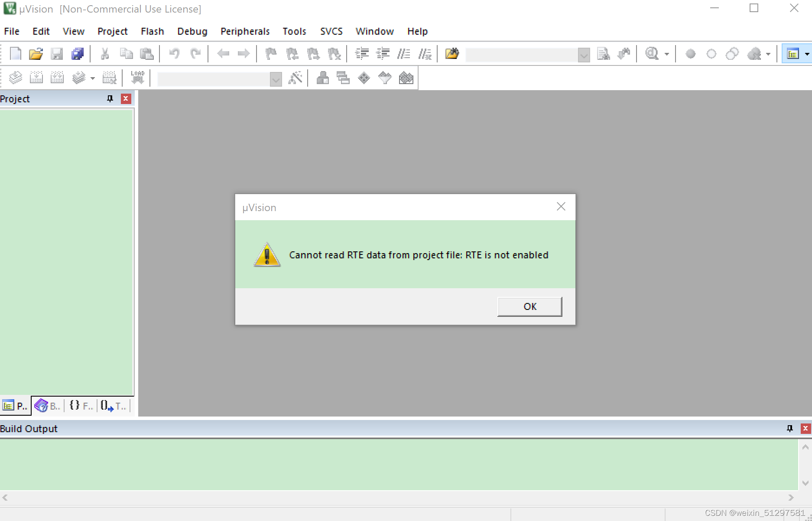This screenshot has height=521, width=812.
Task: Click the Build target icon
Action: [x=36, y=78]
